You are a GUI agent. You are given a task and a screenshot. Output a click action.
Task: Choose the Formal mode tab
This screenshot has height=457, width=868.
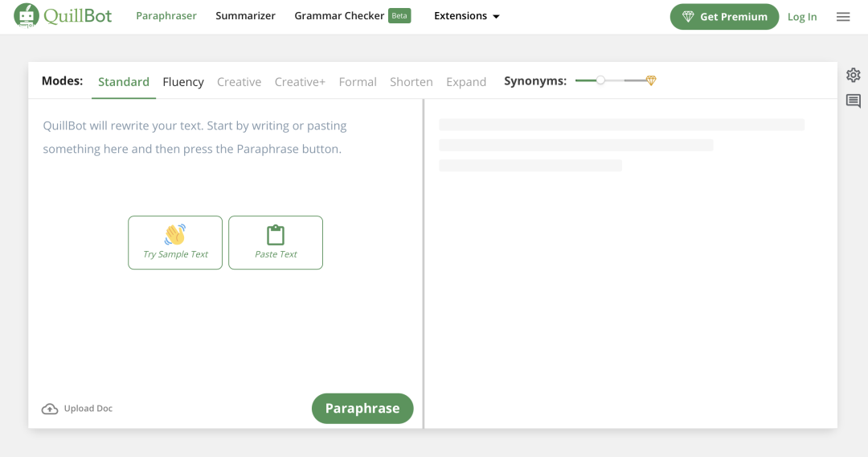coord(358,82)
